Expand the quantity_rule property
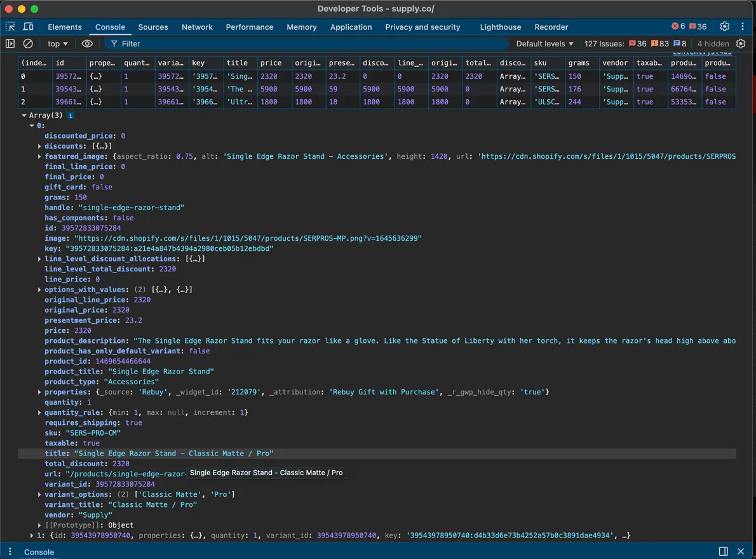The height and width of the screenshot is (559, 756). pos(39,412)
